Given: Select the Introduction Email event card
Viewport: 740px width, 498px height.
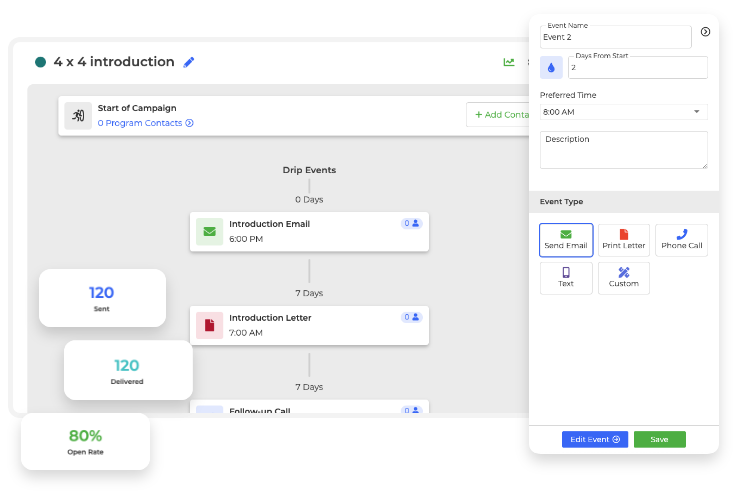Looking at the screenshot, I should (x=309, y=231).
